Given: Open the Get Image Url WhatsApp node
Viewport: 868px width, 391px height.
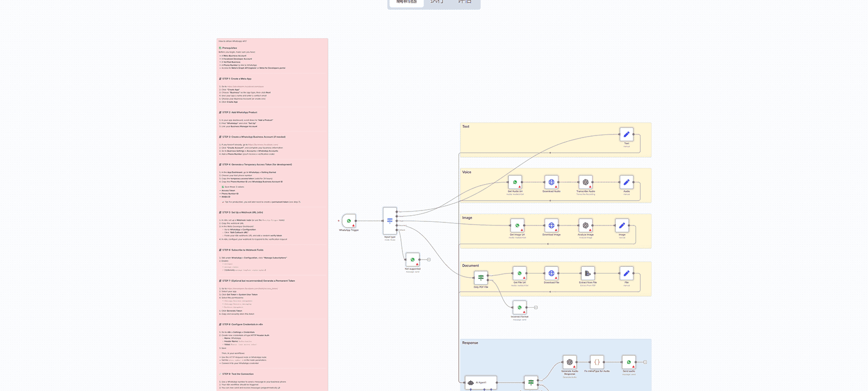Looking at the screenshot, I should (517, 225).
